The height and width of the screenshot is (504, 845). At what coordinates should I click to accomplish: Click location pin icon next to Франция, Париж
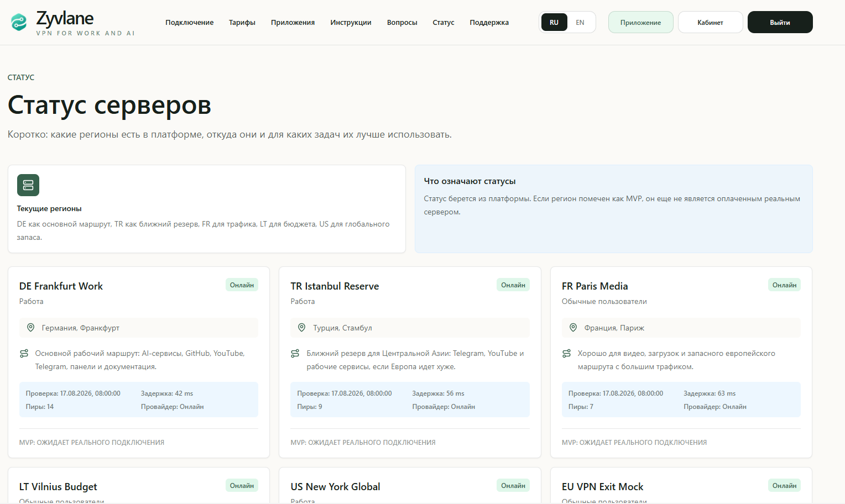pyautogui.click(x=573, y=328)
